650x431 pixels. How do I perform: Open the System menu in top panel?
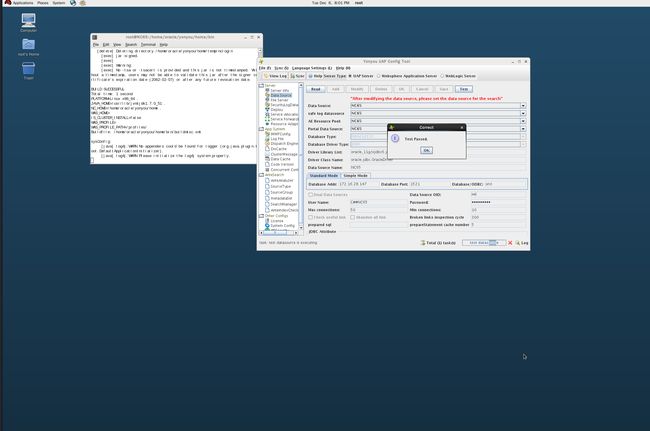58,3
